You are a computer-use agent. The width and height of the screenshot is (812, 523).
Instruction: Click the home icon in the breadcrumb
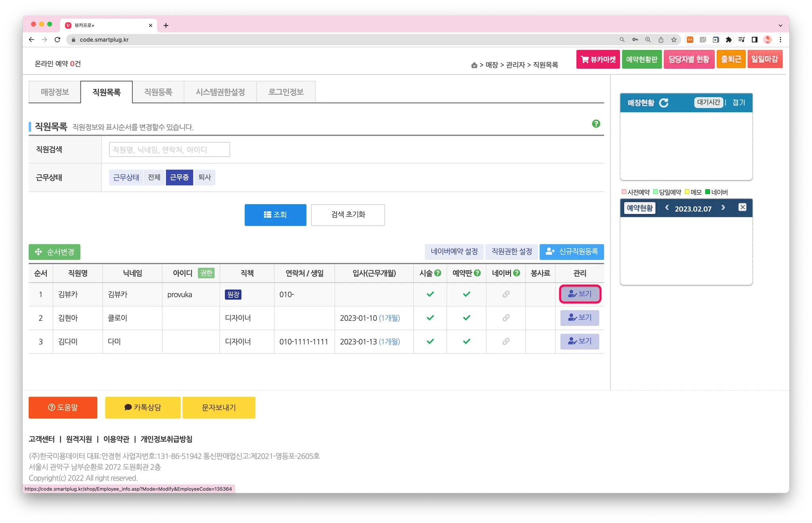pyautogui.click(x=474, y=65)
